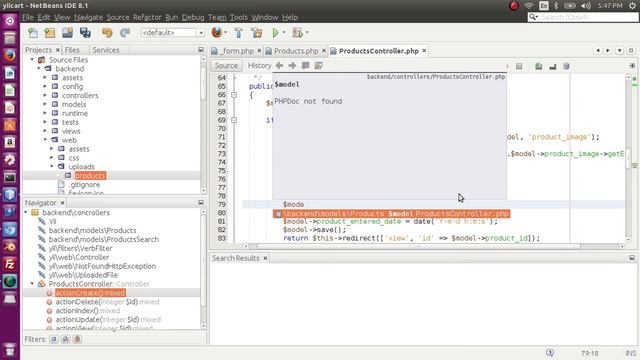This screenshot has height=360, width=640.
Task: Toggle code fold marker at line 69
Action: click(x=234, y=120)
